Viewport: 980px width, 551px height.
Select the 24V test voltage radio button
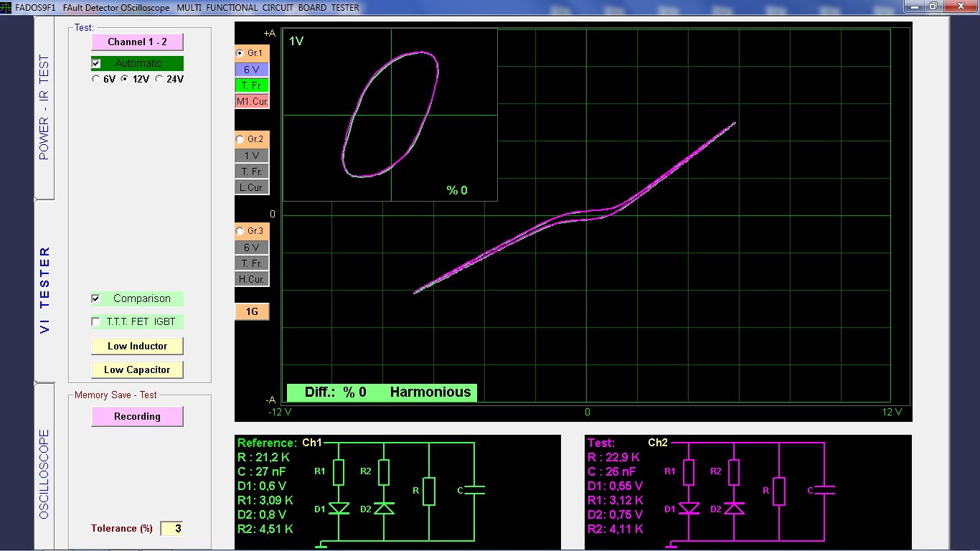[159, 80]
